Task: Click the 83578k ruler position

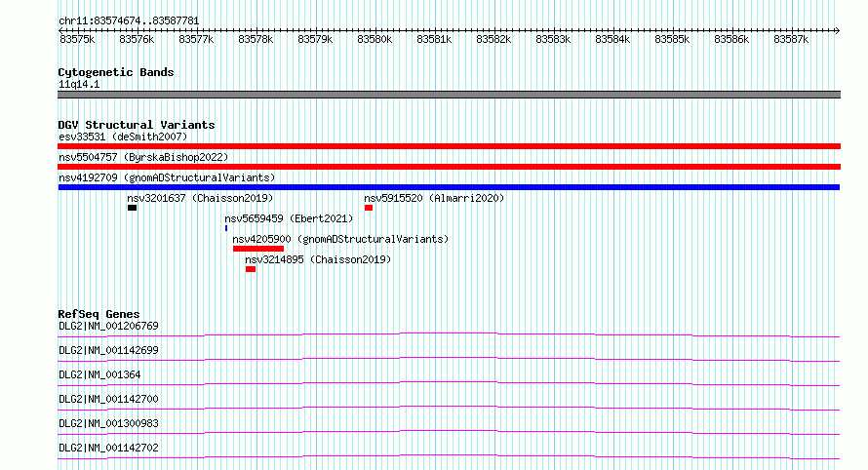Action: click(256, 39)
